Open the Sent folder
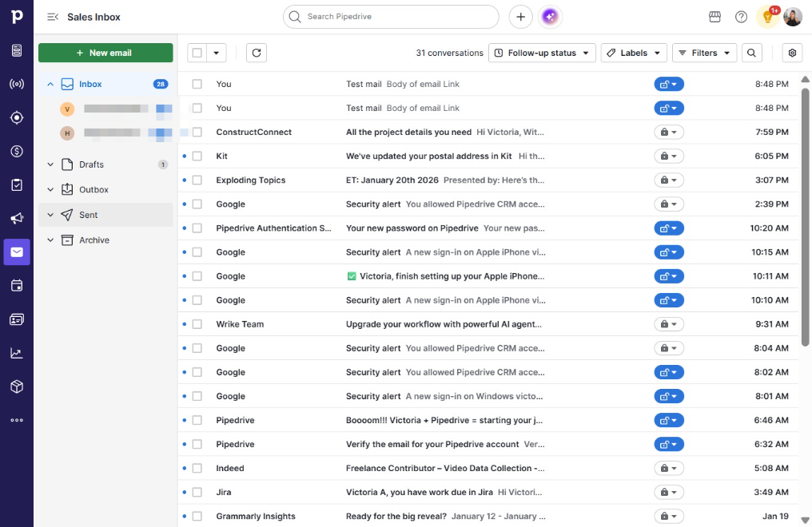This screenshot has width=812, height=527. [x=105, y=215]
